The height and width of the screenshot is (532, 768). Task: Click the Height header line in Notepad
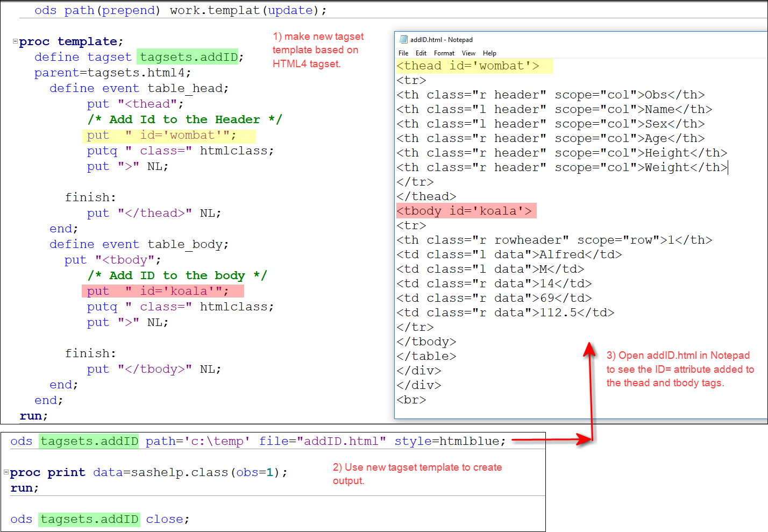pos(562,153)
